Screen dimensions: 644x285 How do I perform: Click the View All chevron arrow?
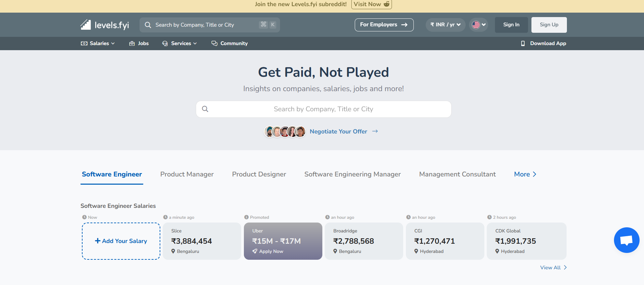(x=565, y=268)
